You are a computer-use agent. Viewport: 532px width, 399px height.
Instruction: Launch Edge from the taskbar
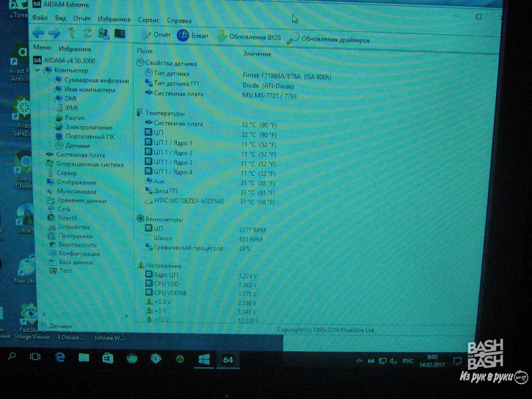coord(60,358)
